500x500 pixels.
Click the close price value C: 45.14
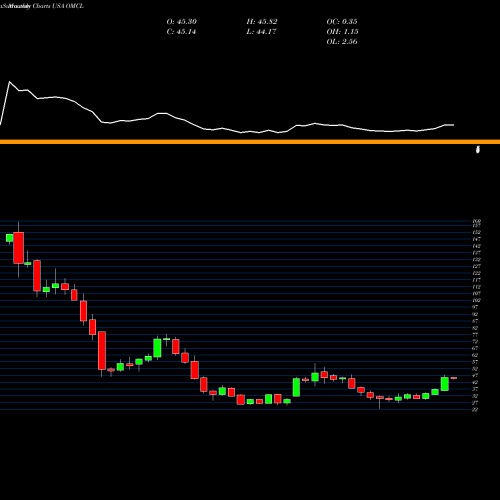point(181,32)
